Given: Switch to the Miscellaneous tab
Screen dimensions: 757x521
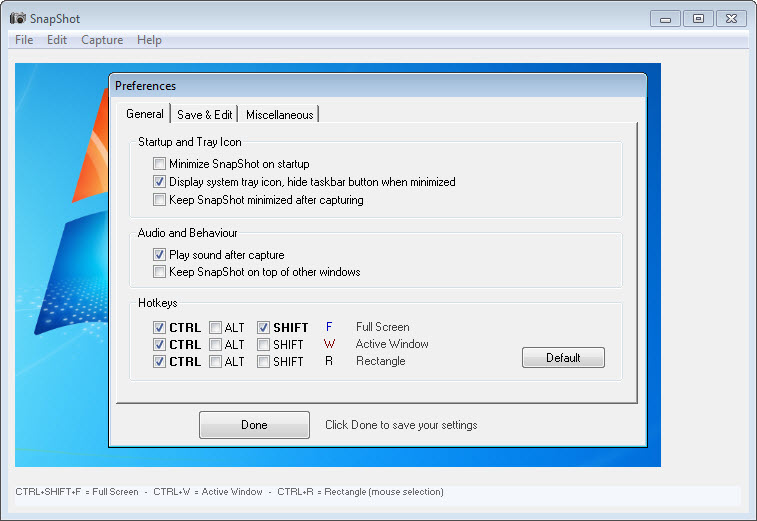Looking at the screenshot, I should click(280, 115).
